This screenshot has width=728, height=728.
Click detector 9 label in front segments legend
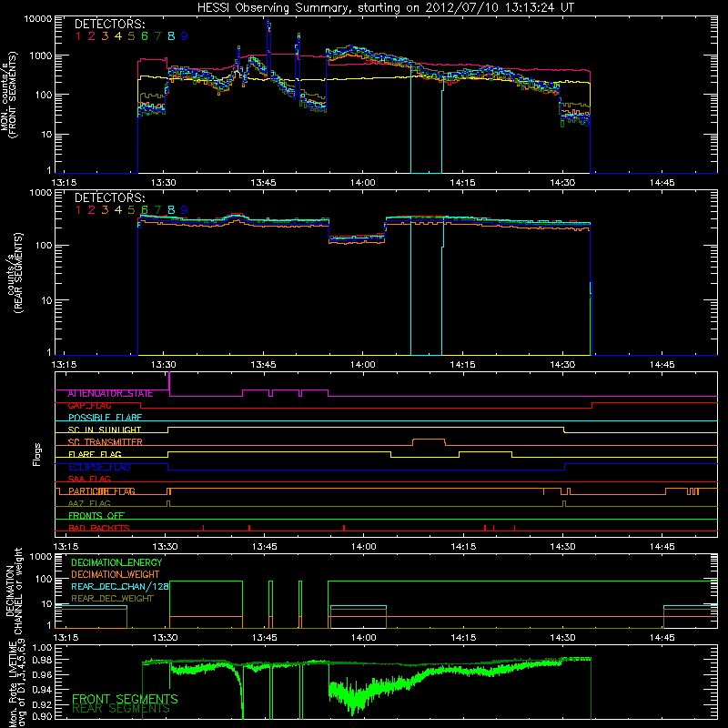pos(185,36)
